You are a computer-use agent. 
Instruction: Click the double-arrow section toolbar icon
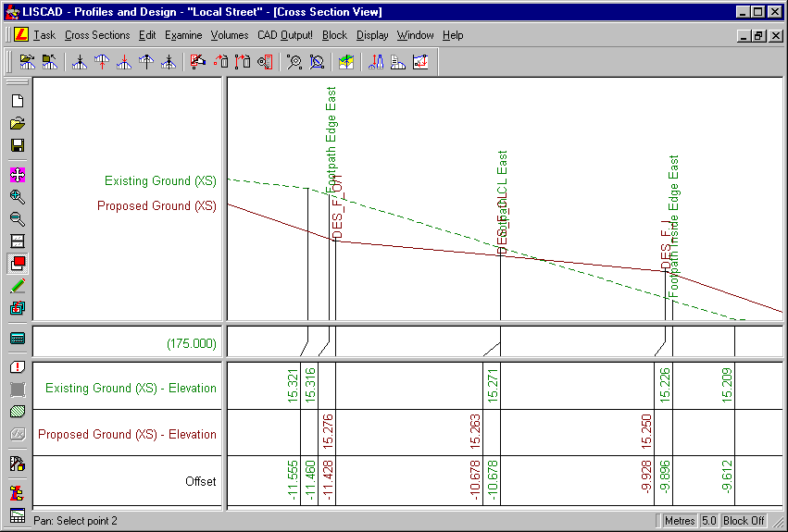tap(169, 62)
